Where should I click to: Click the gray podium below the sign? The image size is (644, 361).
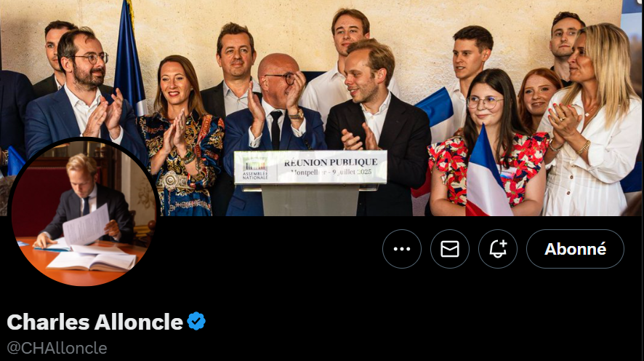click(310, 200)
